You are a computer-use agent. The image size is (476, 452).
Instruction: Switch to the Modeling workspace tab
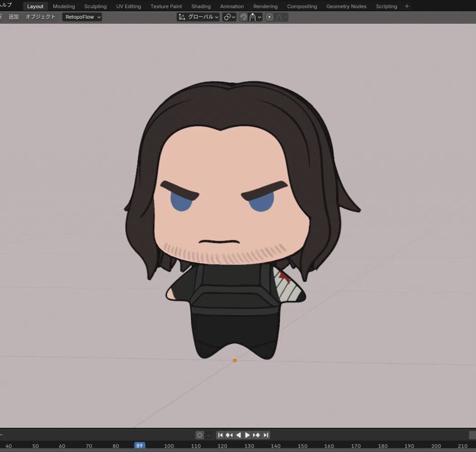tap(64, 6)
